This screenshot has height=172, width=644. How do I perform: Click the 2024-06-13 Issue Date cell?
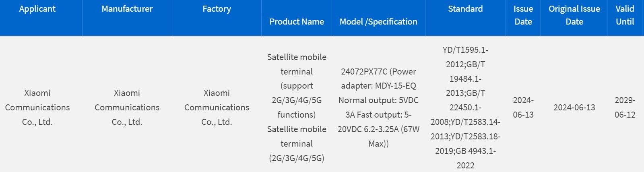tap(523, 107)
